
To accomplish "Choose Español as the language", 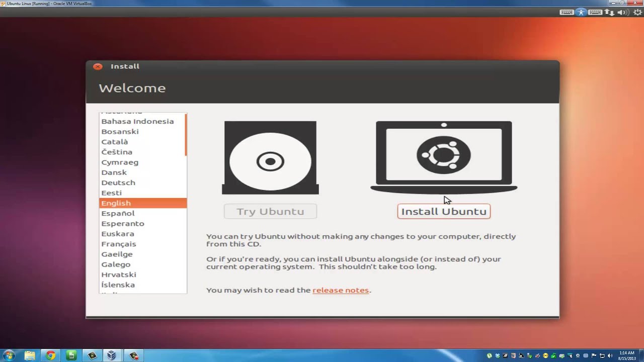I will pos(142,213).
